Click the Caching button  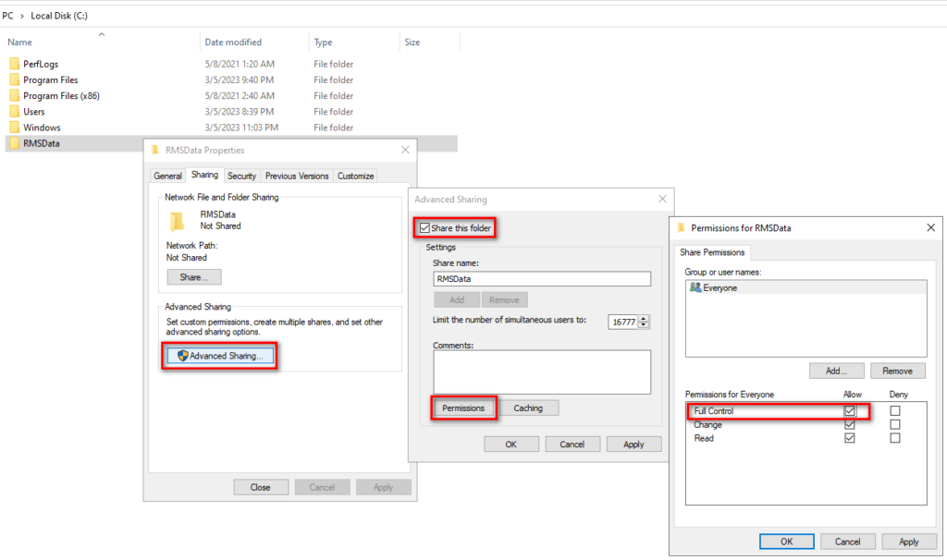(529, 408)
